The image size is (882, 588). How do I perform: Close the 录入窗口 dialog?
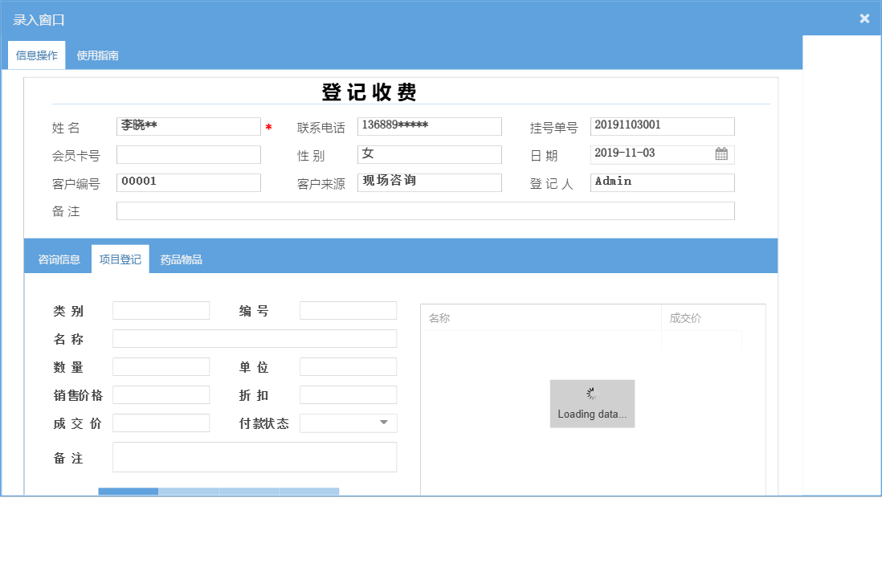[864, 18]
